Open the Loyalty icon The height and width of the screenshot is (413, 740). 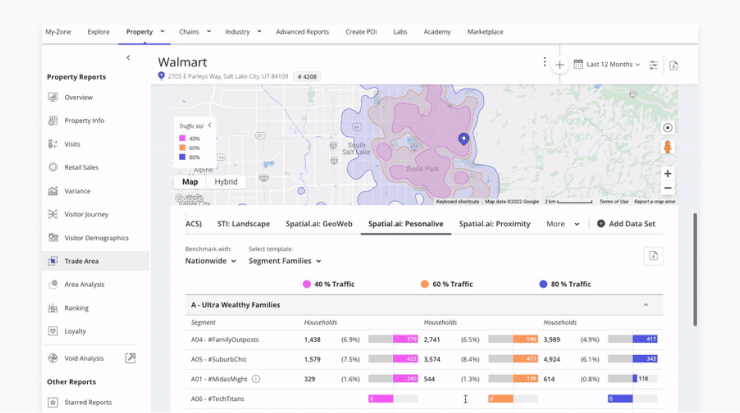(53, 331)
